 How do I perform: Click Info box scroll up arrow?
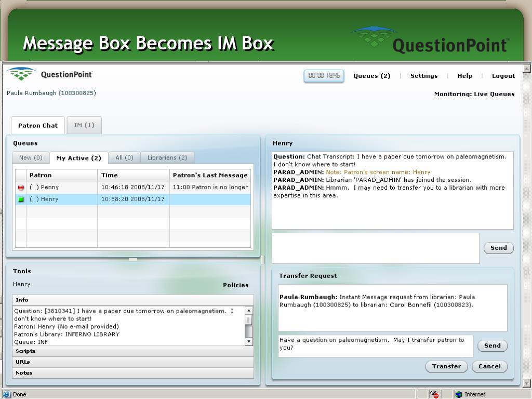click(249, 311)
